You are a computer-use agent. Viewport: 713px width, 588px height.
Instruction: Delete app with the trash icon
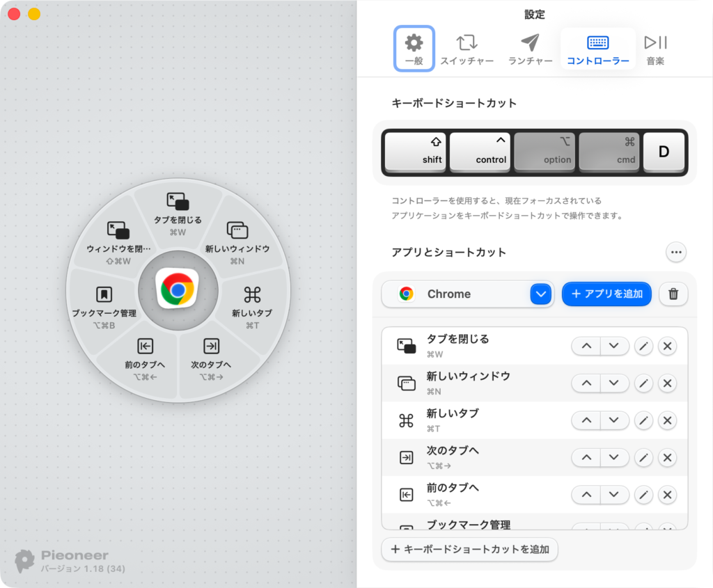point(673,294)
